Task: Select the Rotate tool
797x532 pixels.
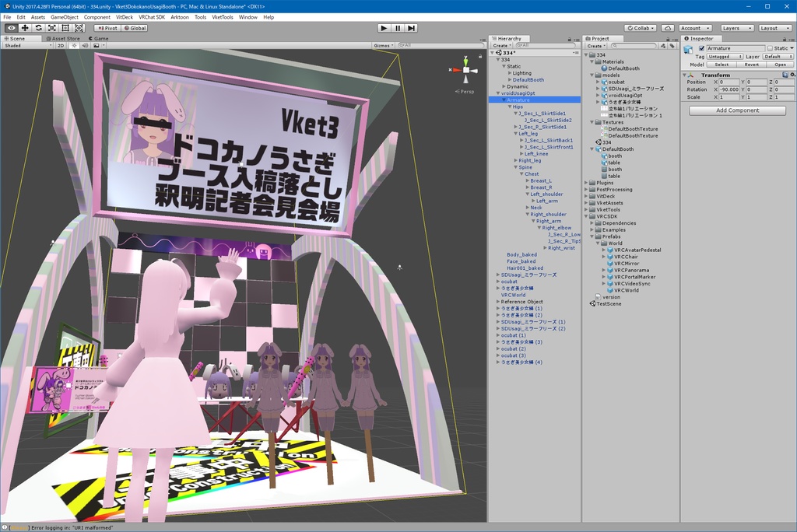Action: click(38, 28)
